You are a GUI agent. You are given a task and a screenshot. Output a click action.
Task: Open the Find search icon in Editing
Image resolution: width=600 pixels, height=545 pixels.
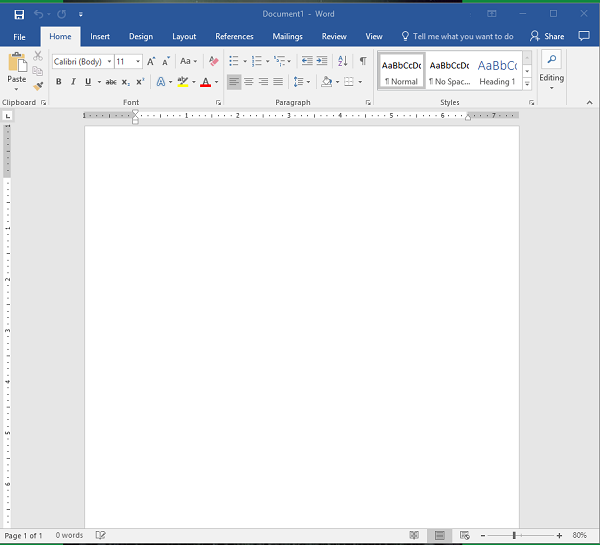(551, 60)
